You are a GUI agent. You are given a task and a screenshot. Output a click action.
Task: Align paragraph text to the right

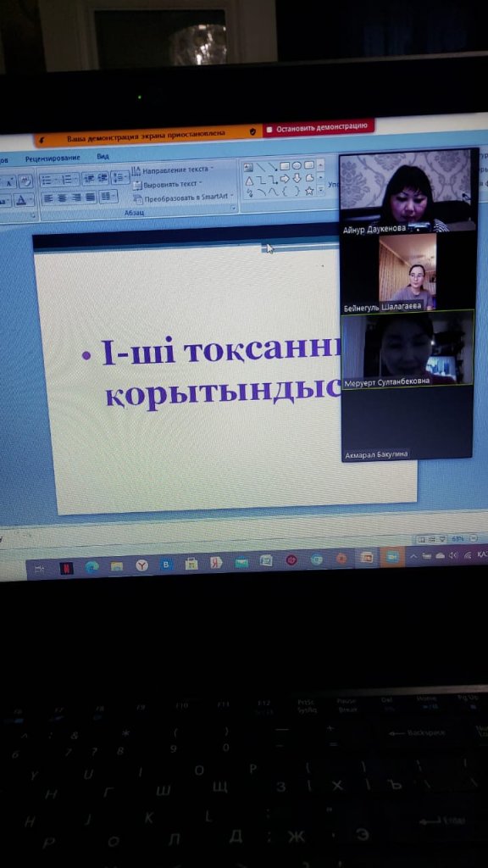coord(76,197)
